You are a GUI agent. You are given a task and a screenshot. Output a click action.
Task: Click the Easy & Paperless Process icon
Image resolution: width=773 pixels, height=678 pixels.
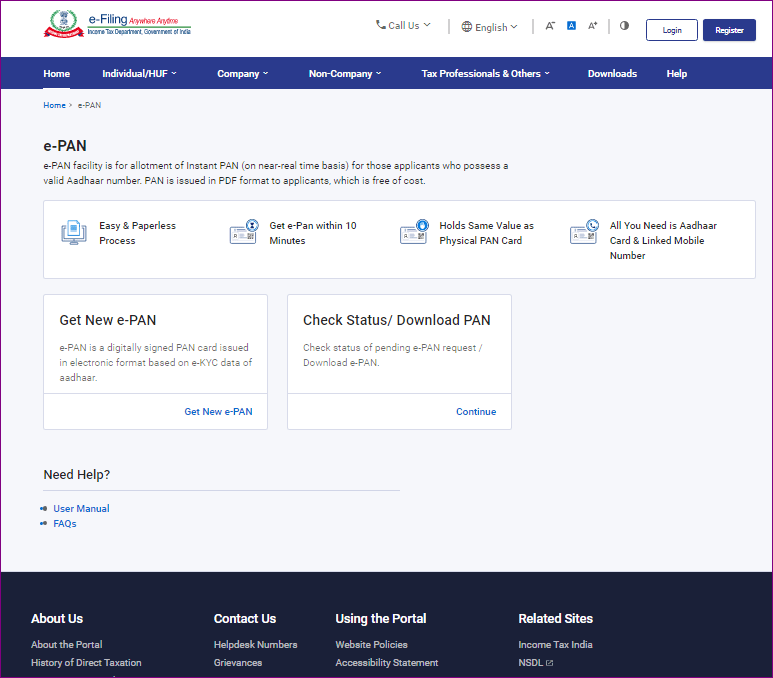pyautogui.click(x=73, y=233)
